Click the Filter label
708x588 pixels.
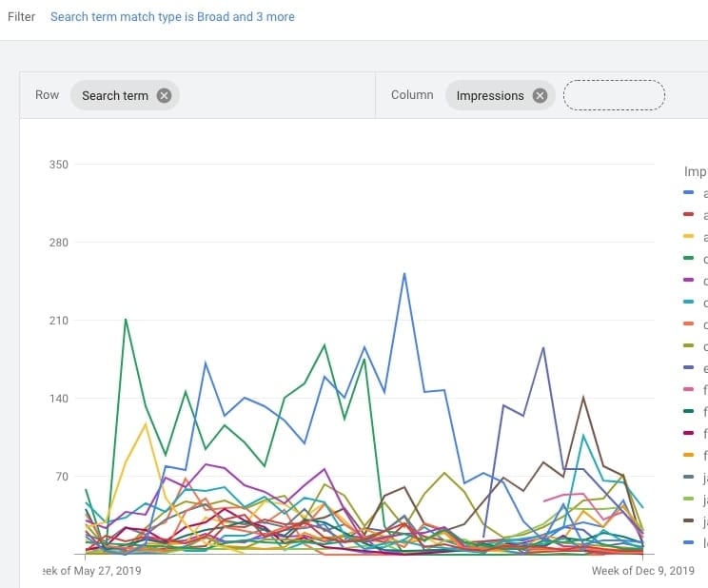click(21, 17)
